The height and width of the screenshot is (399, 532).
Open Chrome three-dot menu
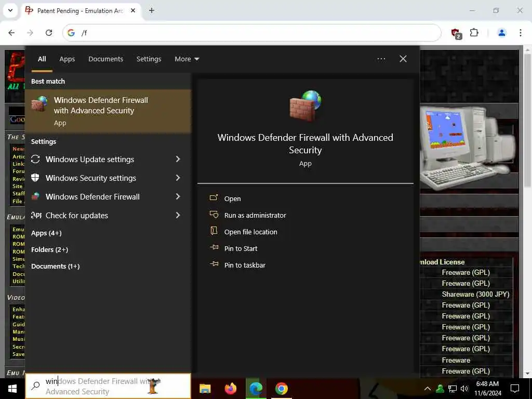521,33
